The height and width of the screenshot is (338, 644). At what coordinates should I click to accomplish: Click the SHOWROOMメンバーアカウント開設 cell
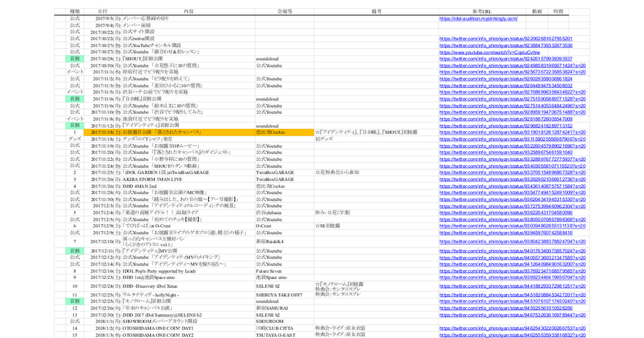point(188,321)
